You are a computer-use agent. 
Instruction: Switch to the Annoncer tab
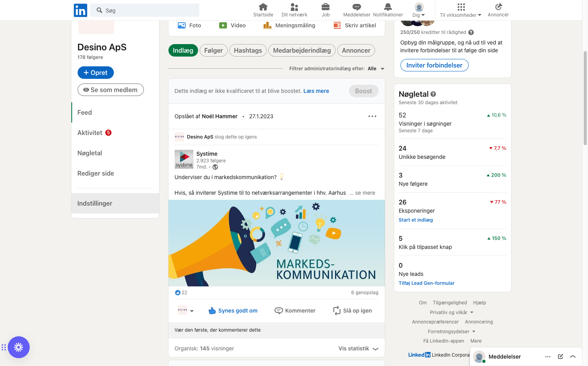click(356, 50)
